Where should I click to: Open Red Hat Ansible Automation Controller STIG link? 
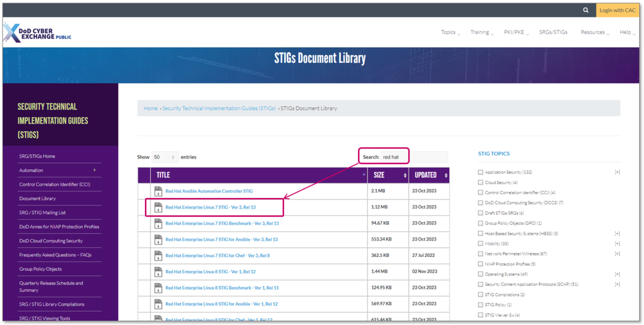(x=209, y=191)
